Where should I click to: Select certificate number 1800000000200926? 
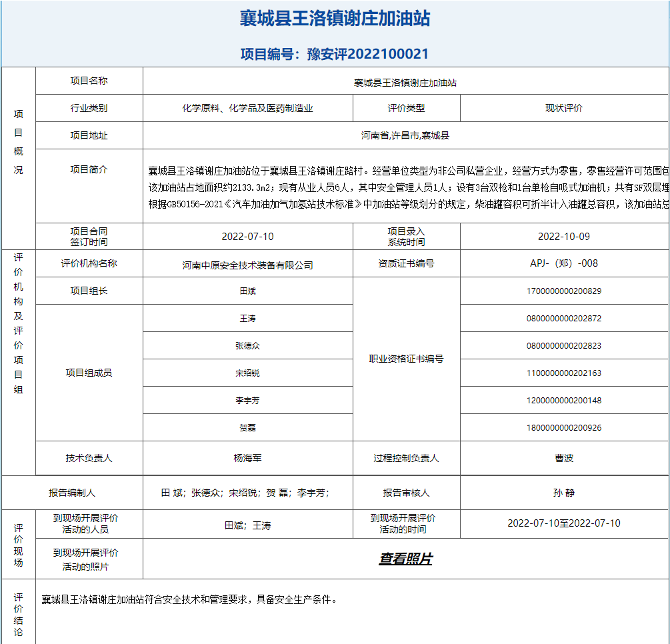564,428
